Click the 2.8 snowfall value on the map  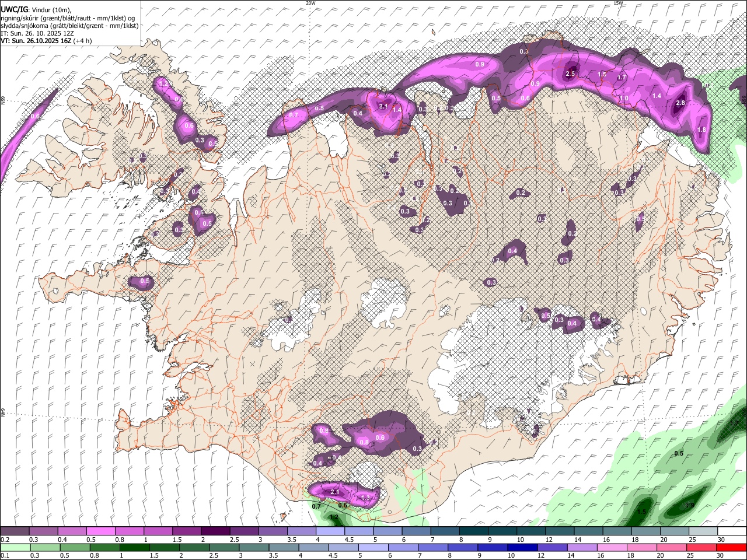680,103
